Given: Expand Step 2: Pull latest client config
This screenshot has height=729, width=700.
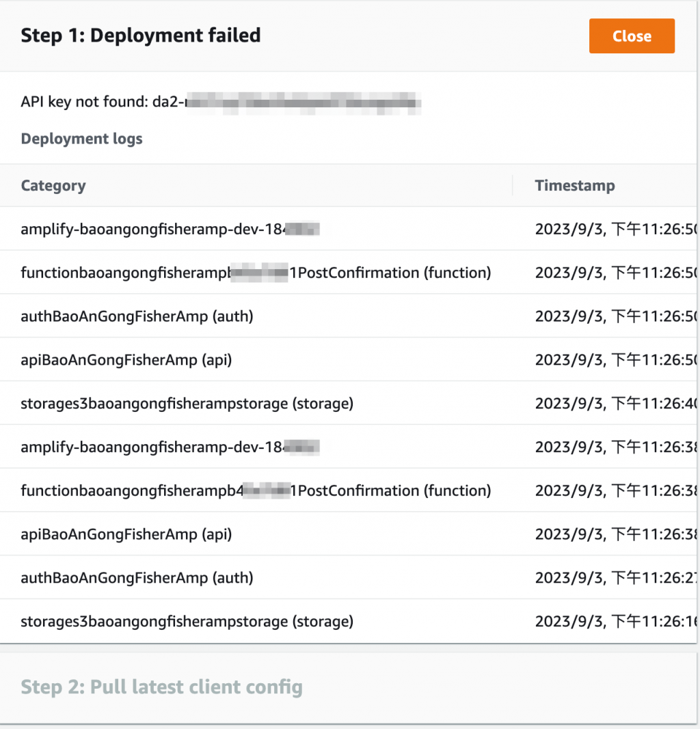Looking at the screenshot, I should [x=161, y=687].
